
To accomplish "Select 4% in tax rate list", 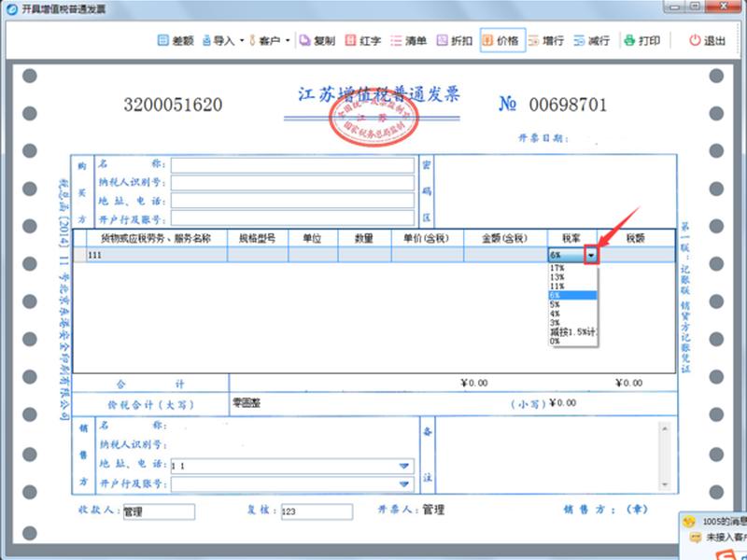I will pos(572,314).
